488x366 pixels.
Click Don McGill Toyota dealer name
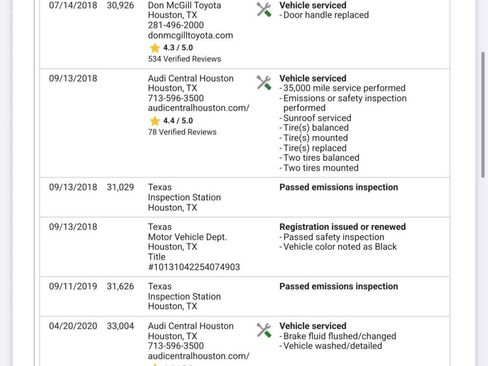pyautogui.click(x=184, y=5)
